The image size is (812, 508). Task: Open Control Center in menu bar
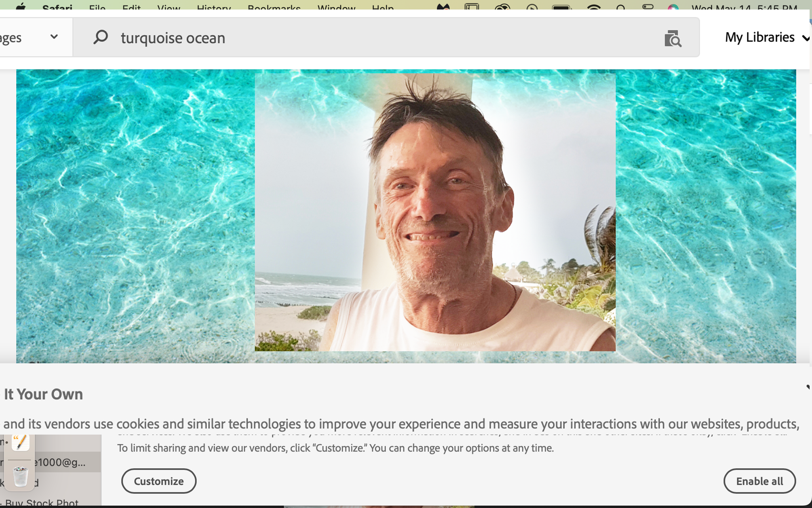click(x=647, y=8)
